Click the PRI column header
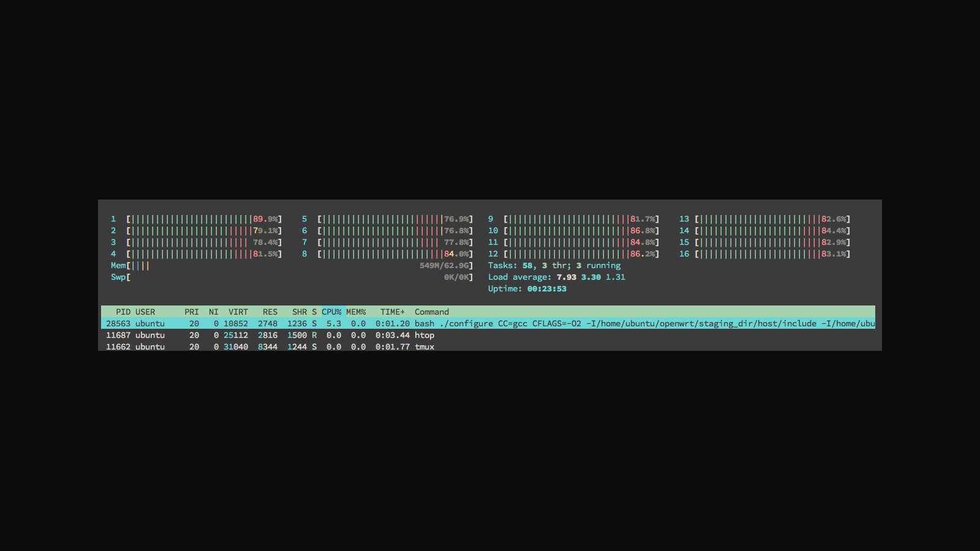 click(x=192, y=312)
